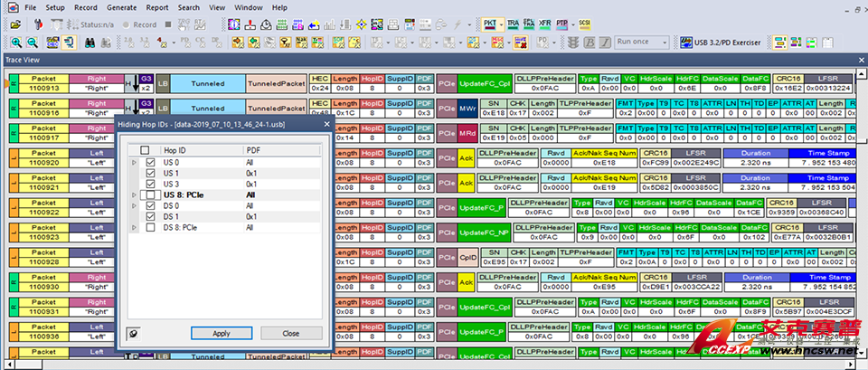Image resolution: width=868 pixels, height=370 pixels.
Task: Open the Report menu
Action: pos(156,7)
